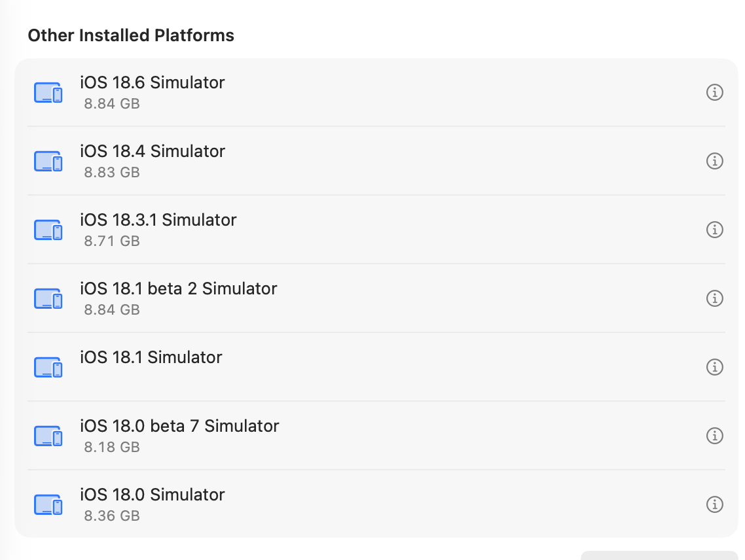This screenshot has width=745, height=560.
Task: Open info for iOS 18.3.1 Simulator
Action: tap(715, 230)
